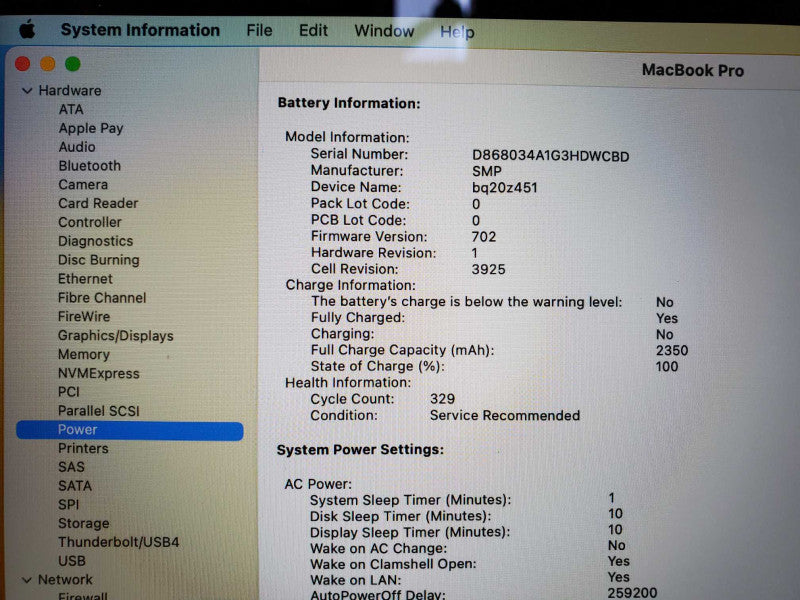The width and height of the screenshot is (800, 600).
Task: Select Ethernet in the sidebar
Action: pyautogui.click(x=85, y=279)
